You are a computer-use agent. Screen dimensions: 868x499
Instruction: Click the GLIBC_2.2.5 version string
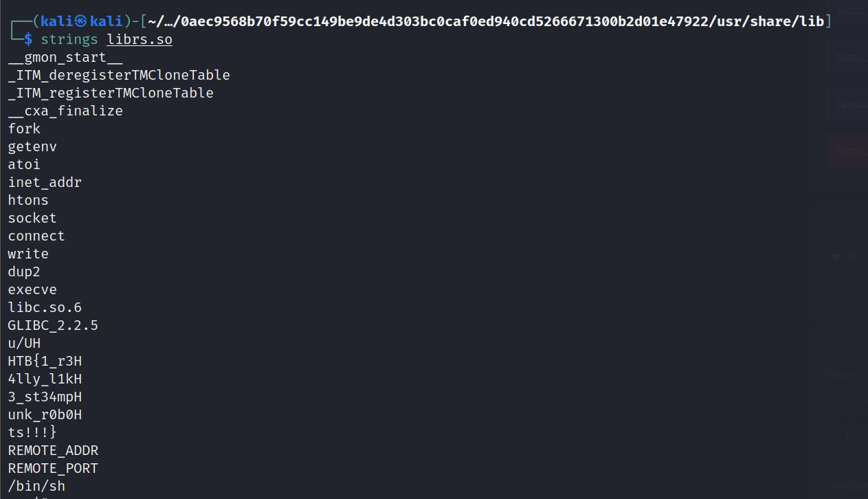(53, 325)
